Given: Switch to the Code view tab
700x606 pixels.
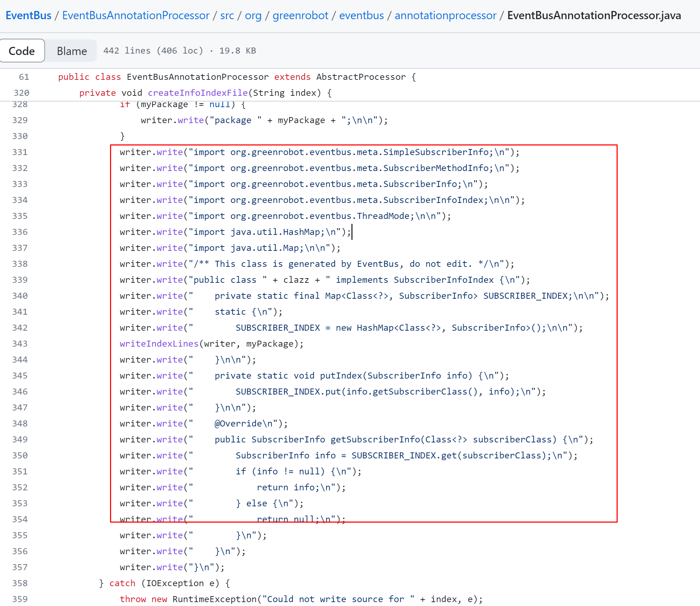Looking at the screenshot, I should (22, 51).
